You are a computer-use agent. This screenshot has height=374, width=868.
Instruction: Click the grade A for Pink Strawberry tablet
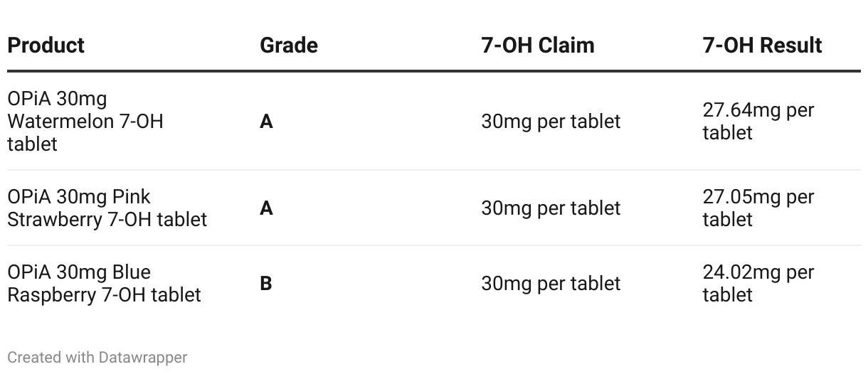tap(266, 208)
